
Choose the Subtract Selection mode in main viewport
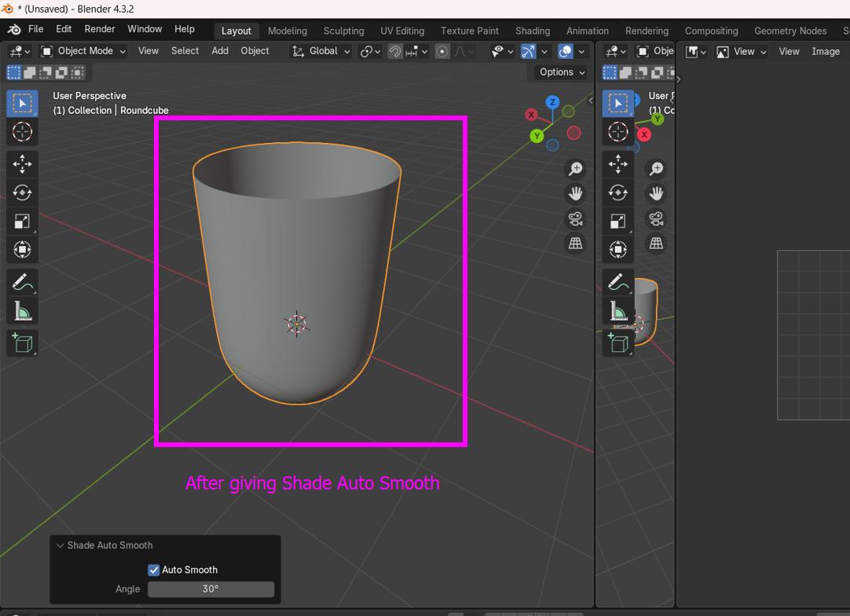pyautogui.click(x=46, y=72)
